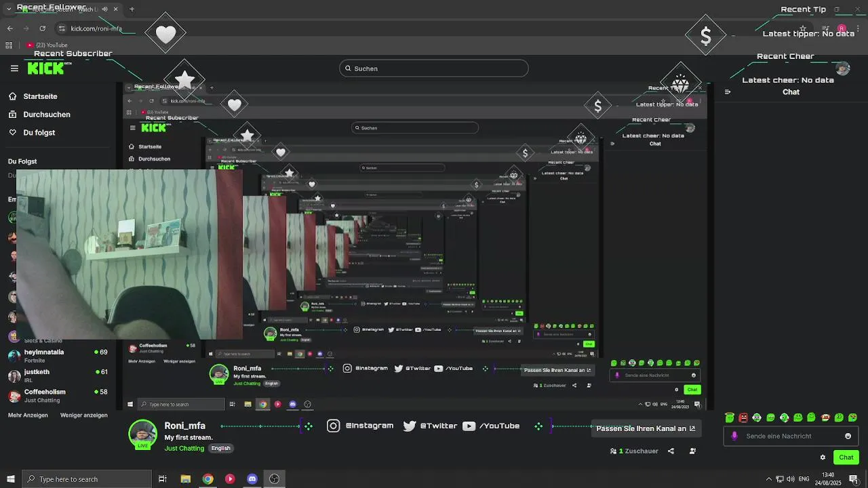Open the user avatar menu in Kick header

(x=842, y=68)
